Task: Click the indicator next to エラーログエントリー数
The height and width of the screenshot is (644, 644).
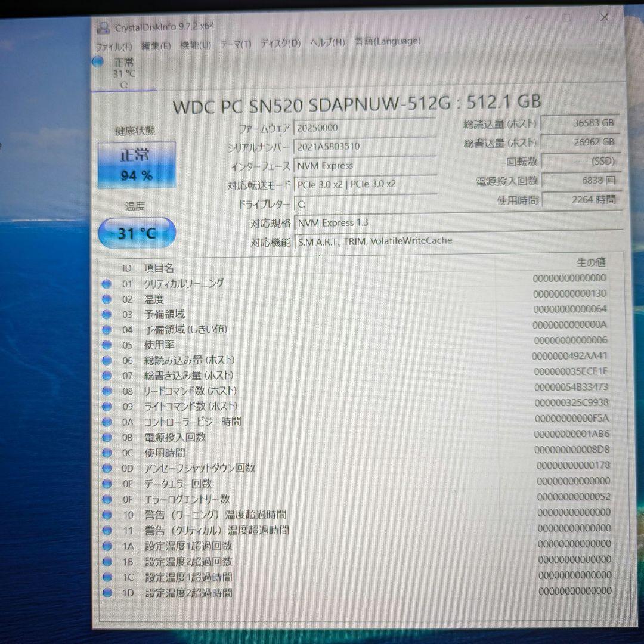Action: (x=107, y=500)
